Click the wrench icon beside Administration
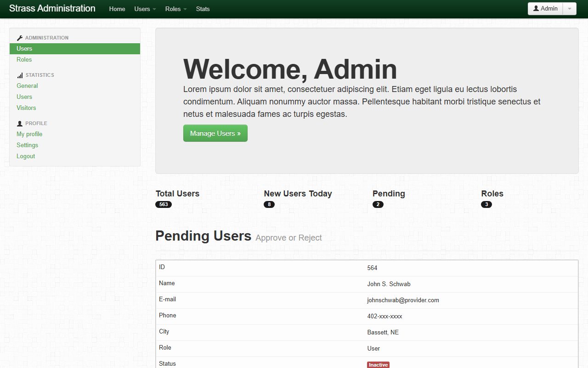Image resolution: width=588 pixels, height=368 pixels. [20, 38]
